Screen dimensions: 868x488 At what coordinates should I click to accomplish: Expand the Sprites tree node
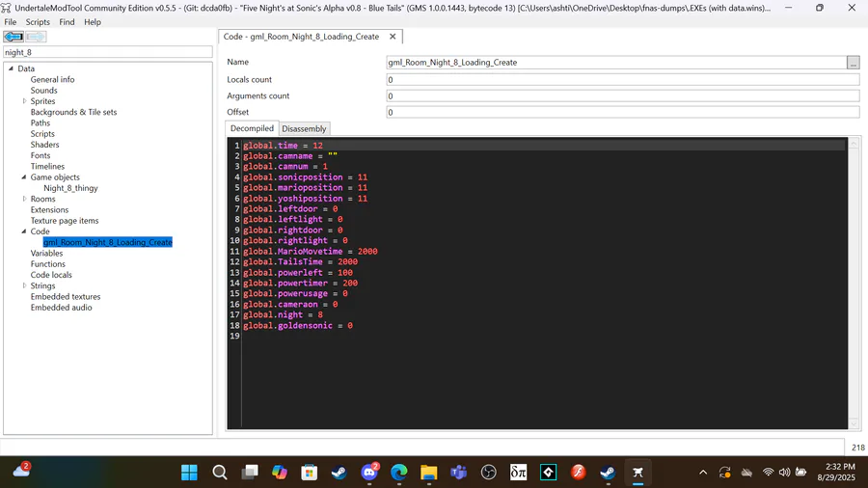click(24, 101)
